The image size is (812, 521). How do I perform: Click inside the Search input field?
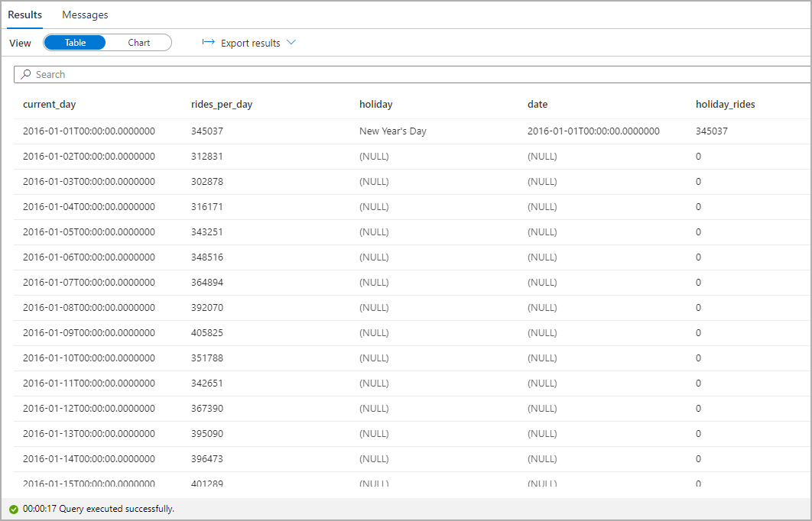(x=153, y=74)
